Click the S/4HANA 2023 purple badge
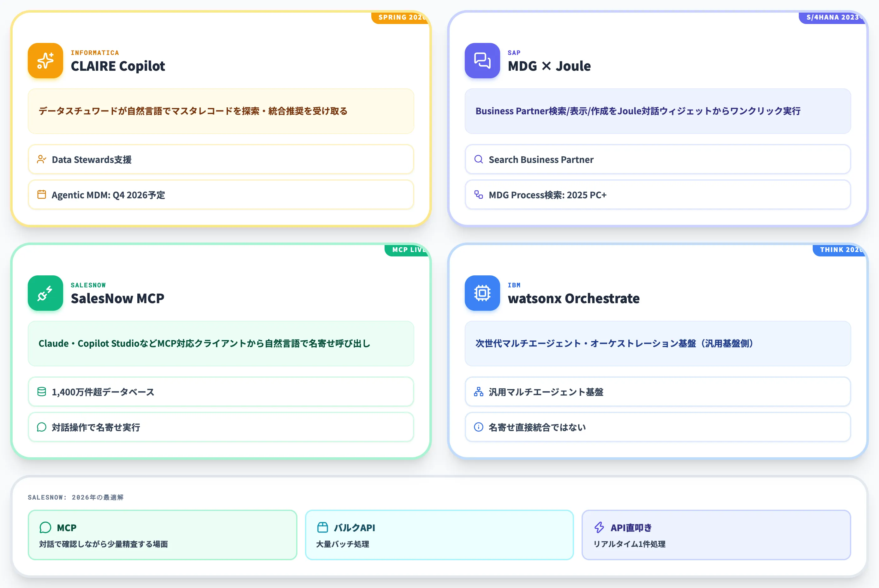Image resolution: width=879 pixels, height=588 pixels. pos(832,18)
